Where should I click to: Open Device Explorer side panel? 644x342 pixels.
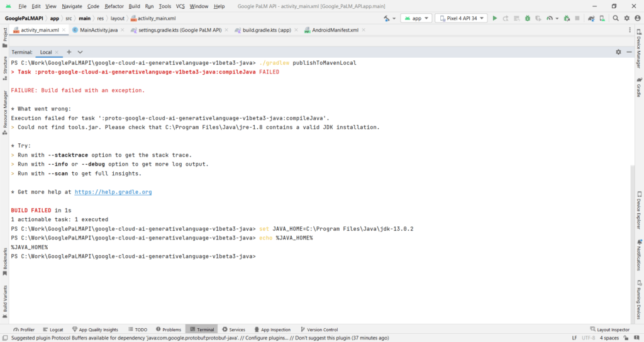click(639, 210)
